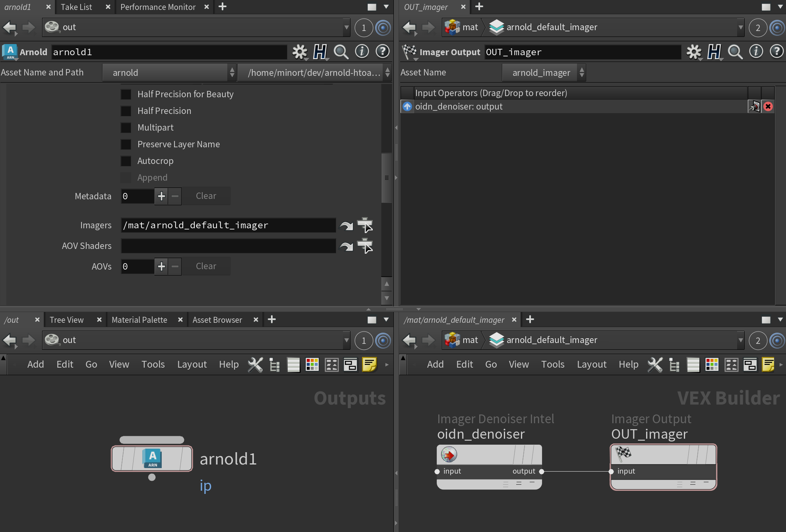Open path dropdown in out network bar
The image size is (786, 532).
346,340
